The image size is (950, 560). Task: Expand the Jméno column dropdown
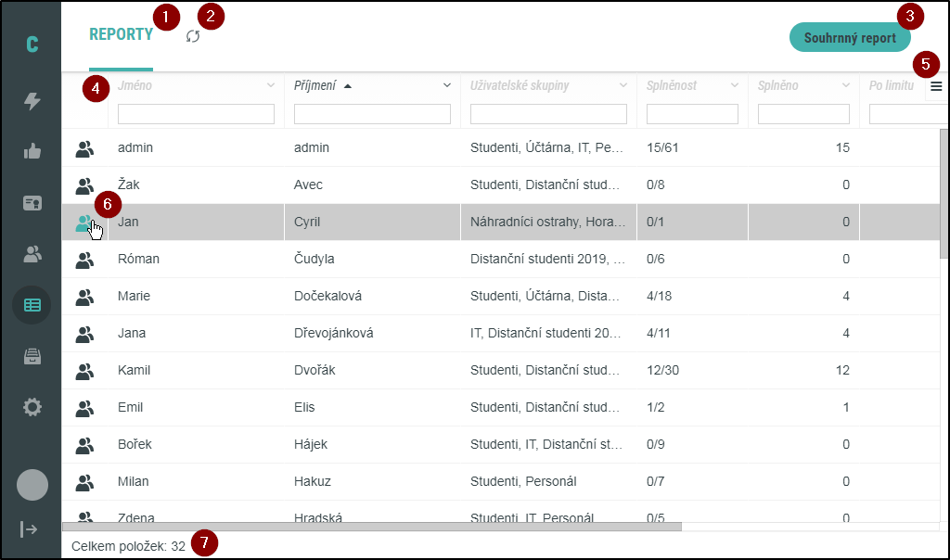click(x=271, y=86)
